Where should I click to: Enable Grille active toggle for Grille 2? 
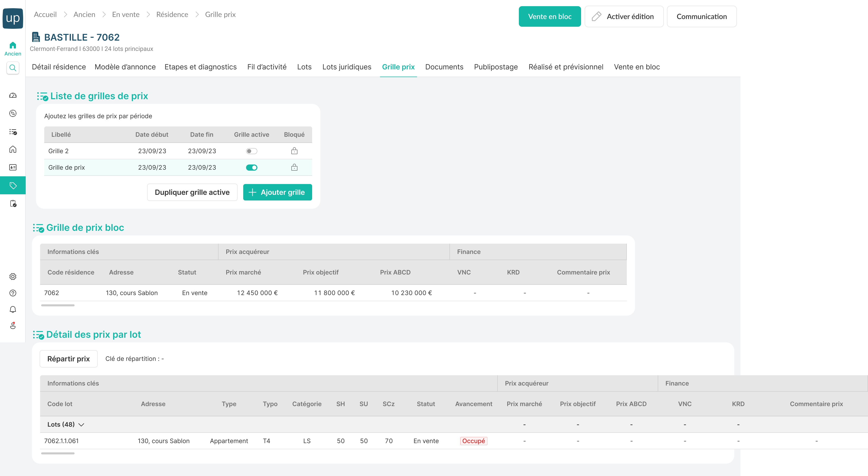click(251, 151)
